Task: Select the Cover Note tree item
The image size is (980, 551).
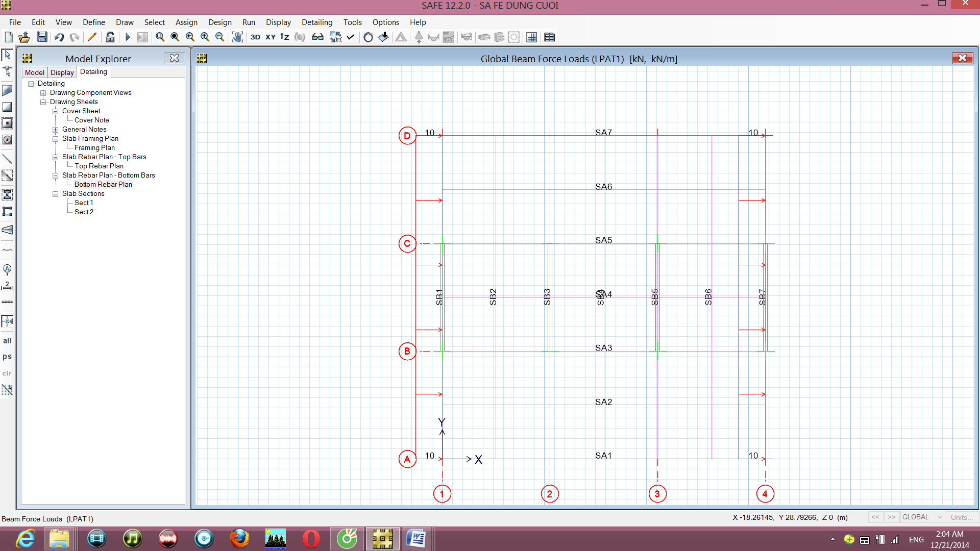Action: [92, 120]
